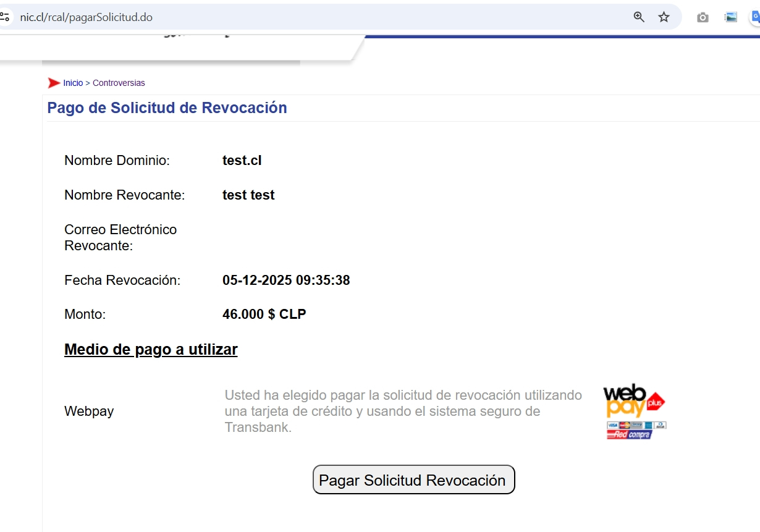The width and height of the screenshot is (760, 532).
Task: Bookmark this page using the star icon
Action: coord(664,17)
